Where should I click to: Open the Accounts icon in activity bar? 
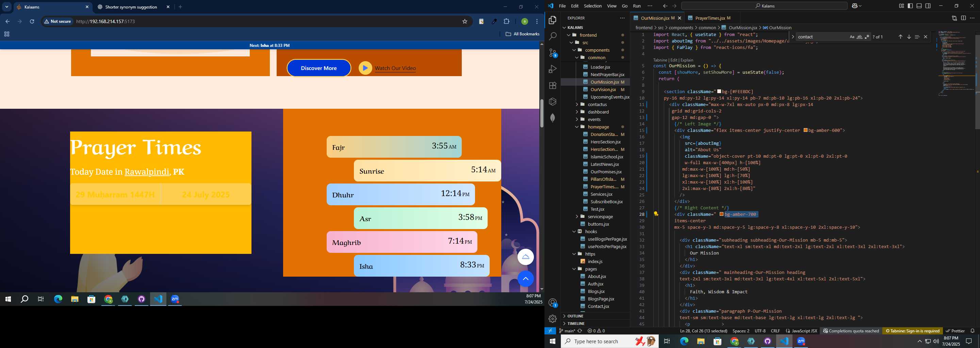click(x=552, y=303)
